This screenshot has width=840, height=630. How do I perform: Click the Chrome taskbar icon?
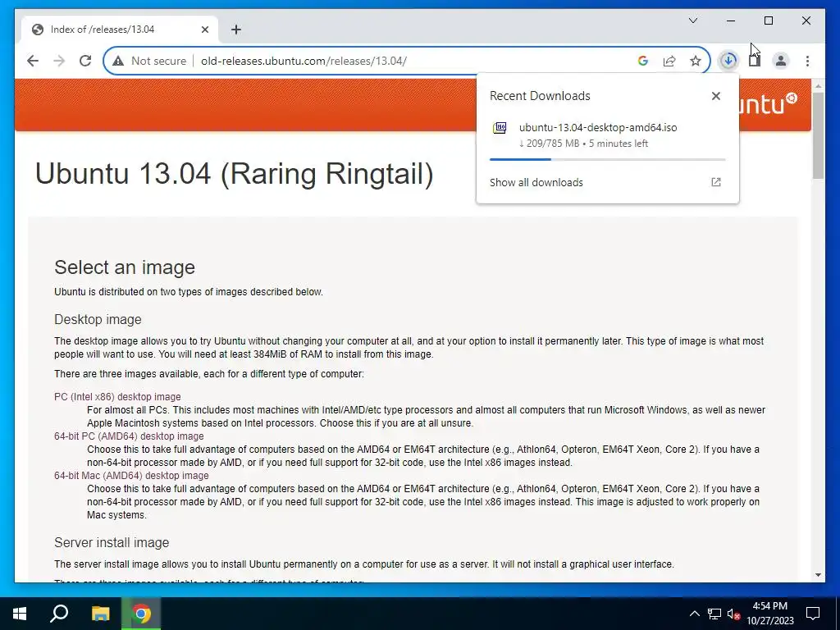pos(141,614)
